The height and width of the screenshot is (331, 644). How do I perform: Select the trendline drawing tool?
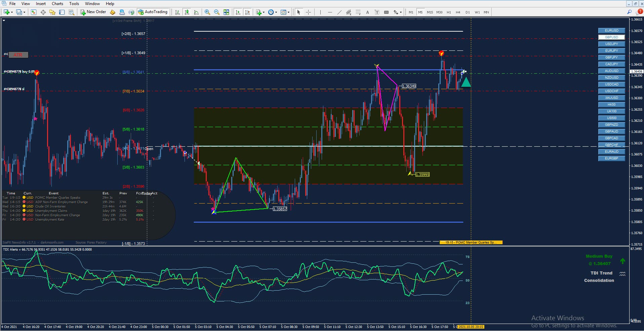(339, 12)
